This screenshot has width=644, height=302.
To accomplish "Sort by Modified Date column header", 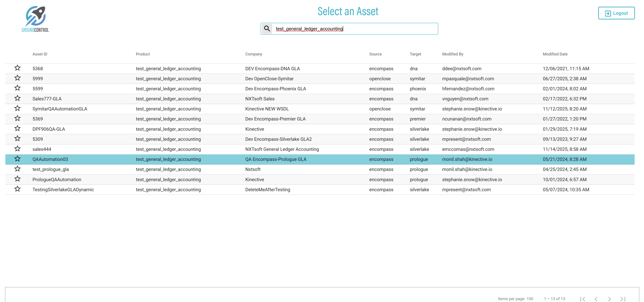I will tap(555, 54).
